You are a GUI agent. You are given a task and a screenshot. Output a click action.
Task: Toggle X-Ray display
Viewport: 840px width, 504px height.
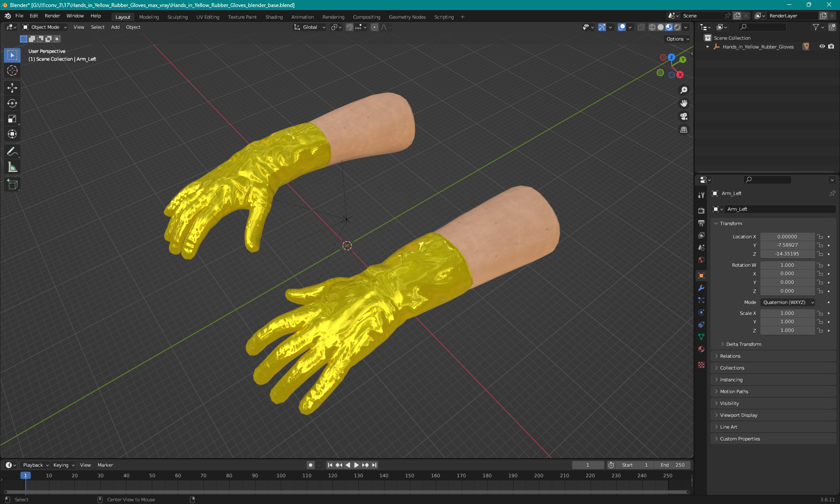pos(641,27)
